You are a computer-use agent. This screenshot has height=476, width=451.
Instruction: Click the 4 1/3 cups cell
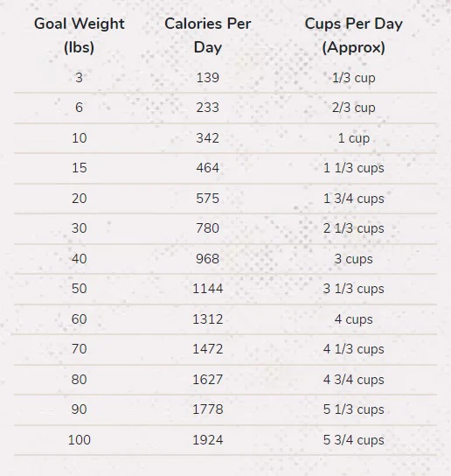click(354, 349)
